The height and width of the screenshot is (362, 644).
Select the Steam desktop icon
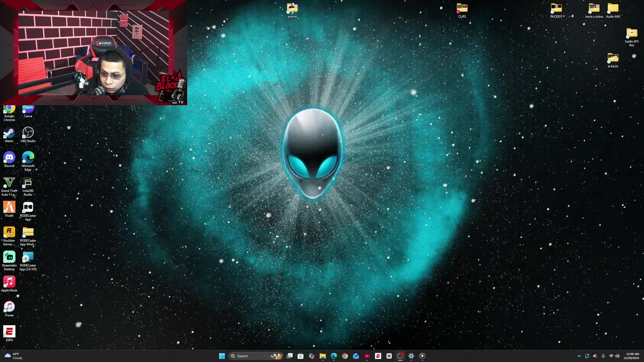tap(9, 135)
